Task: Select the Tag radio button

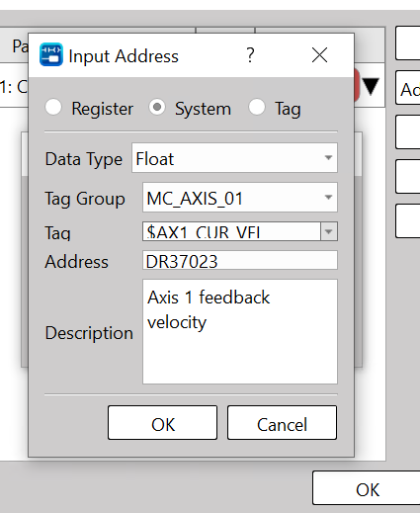Action: pos(257,108)
